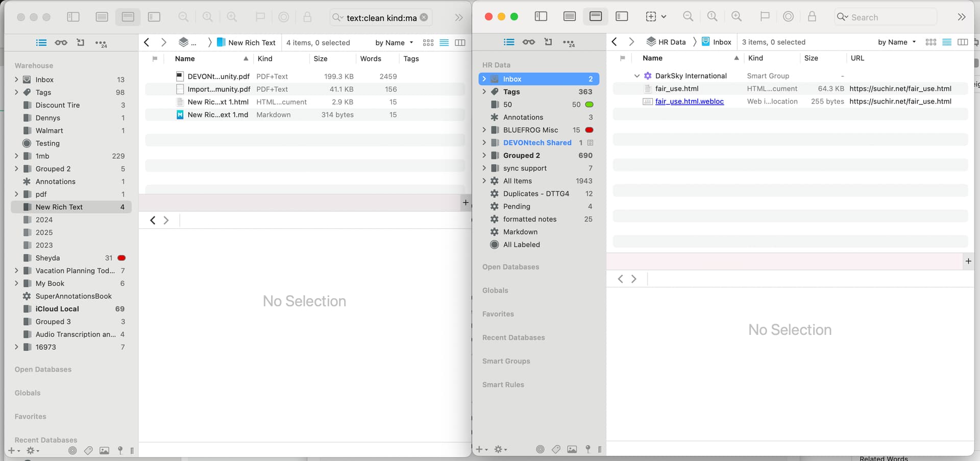
Task: Select the Grouped 2 item in HR Data
Action: (521, 156)
